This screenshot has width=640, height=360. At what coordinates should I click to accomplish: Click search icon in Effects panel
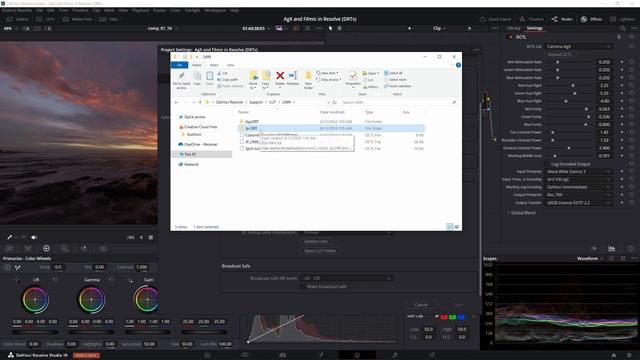[623, 28]
